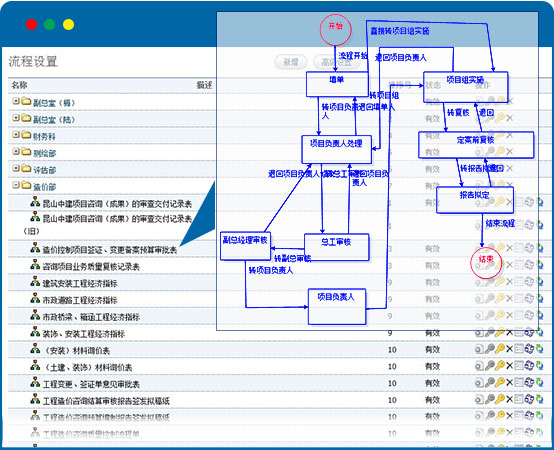Image resolution: width=554 pixels, height=450 pixels.
Task: Expand the 副总室（陆）folder
Action: [x=16, y=118]
